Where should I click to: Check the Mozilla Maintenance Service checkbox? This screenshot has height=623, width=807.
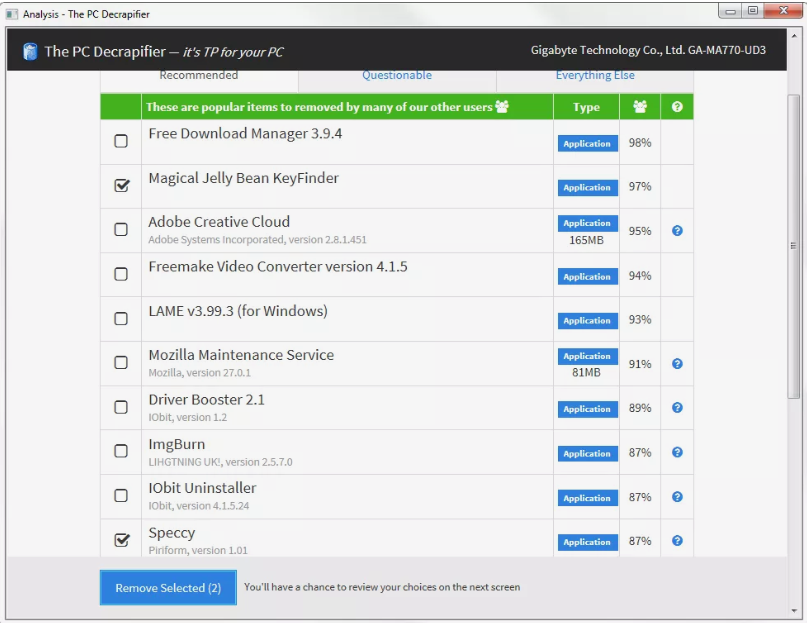pyautogui.click(x=121, y=362)
